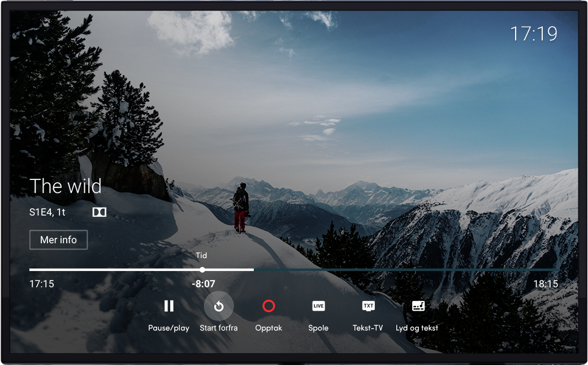Image resolution: width=588 pixels, height=365 pixels.
Task: Click the -8:07 time offset label
Action: 203,284
